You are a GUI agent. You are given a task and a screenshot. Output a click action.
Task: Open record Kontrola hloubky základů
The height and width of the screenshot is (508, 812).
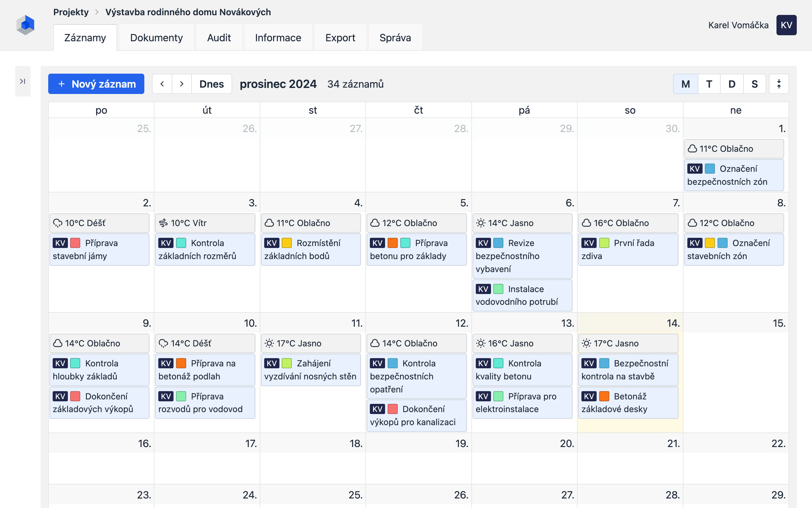coord(99,370)
